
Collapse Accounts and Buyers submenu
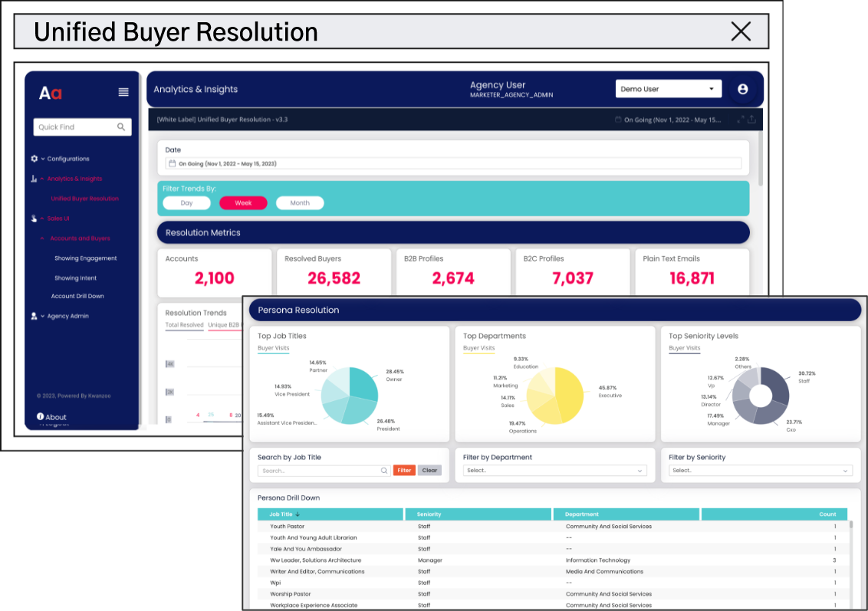pos(42,238)
